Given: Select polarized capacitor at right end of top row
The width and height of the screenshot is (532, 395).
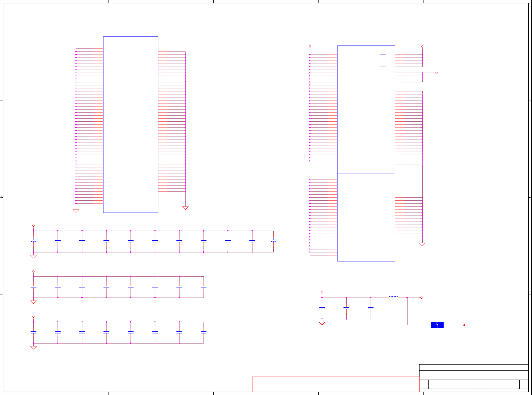Looking at the screenshot, I should click(x=273, y=241).
